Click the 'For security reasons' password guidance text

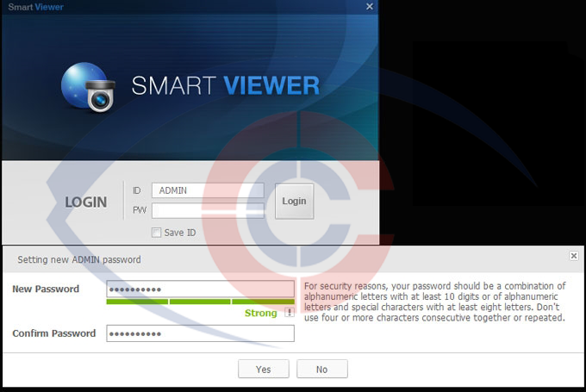[435, 302]
